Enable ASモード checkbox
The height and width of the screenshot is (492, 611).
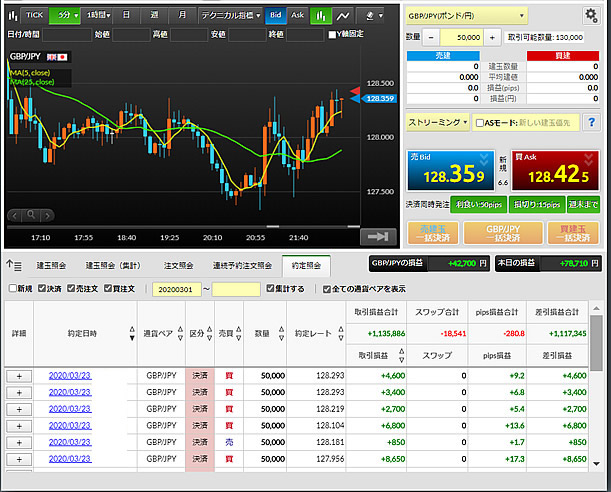(480, 123)
